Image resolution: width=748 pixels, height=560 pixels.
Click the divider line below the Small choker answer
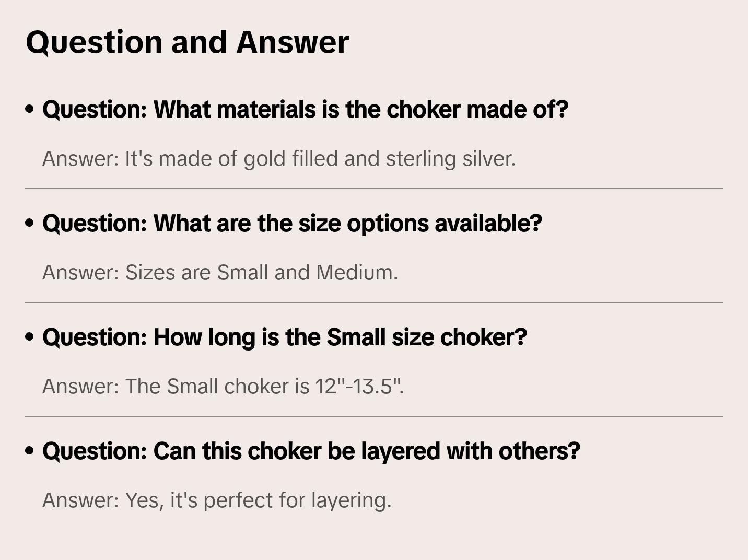click(374, 416)
